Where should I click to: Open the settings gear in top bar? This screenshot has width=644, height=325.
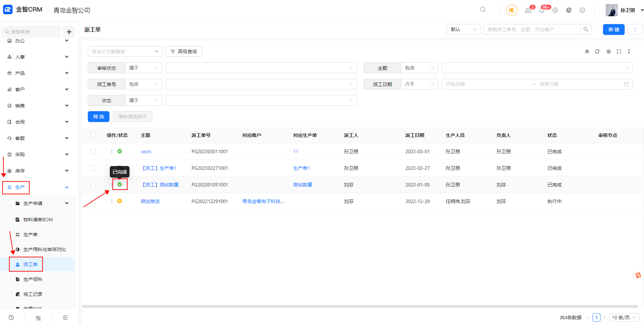[x=555, y=10]
